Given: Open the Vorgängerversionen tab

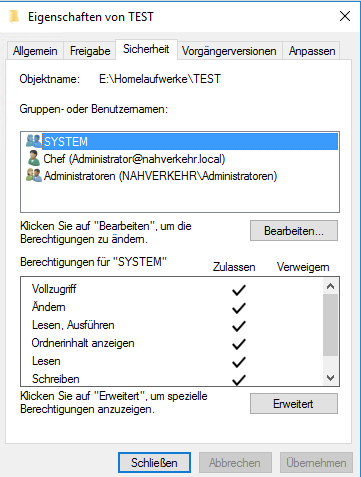Looking at the screenshot, I should pyautogui.click(x=229, y=51).
